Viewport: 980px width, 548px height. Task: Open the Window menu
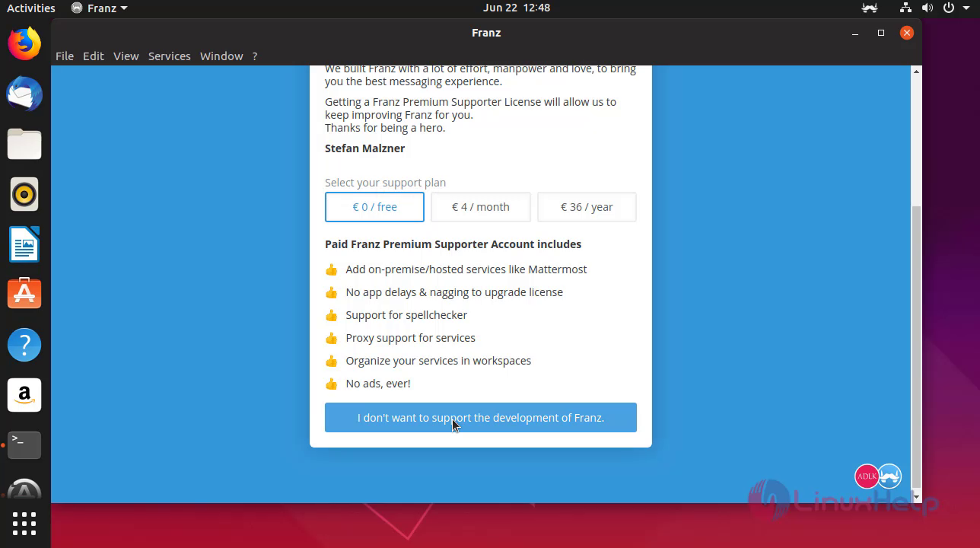point(221,56)
